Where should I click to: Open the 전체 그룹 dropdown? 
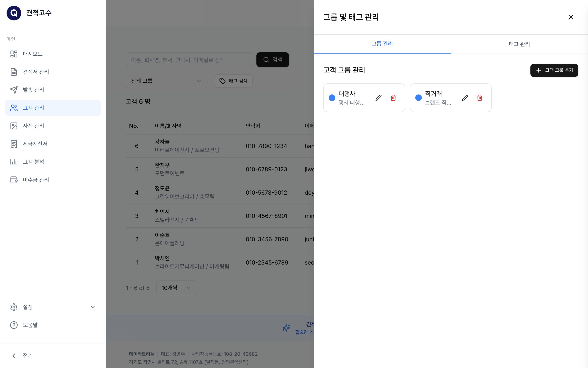pyautogui.click(x=166, y=81)
